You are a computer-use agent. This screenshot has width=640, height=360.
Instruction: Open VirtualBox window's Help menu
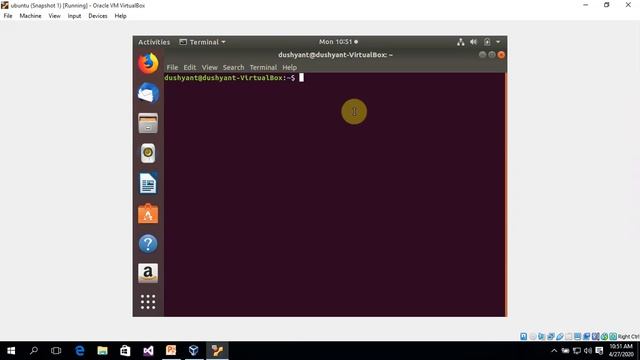[x=120, y=16]
